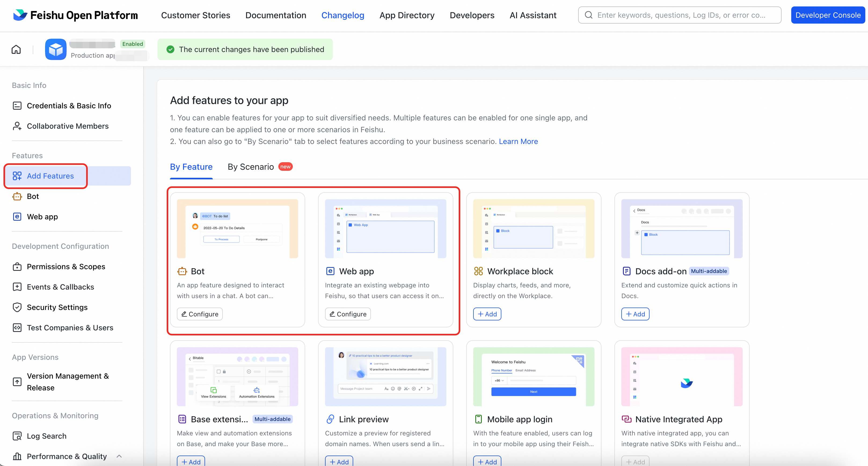
Task: Click Configure on the Bot card
Action: click(200, 314)
